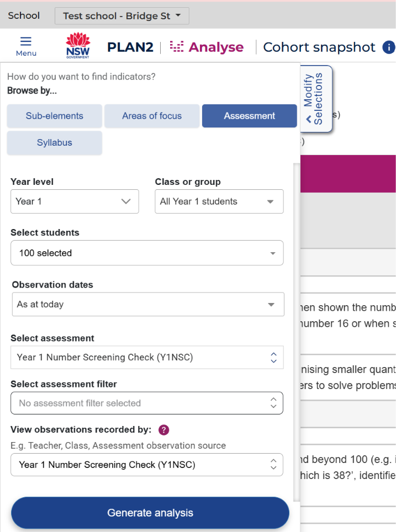Open the observations recorded by source dropdown
396x532 pixels.
point(147,465)
